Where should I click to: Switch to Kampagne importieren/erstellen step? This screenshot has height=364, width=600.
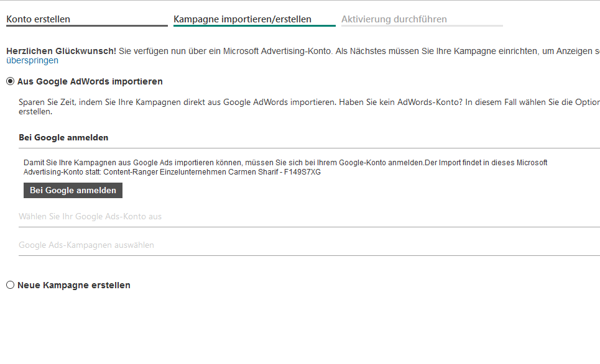[242, 19]
